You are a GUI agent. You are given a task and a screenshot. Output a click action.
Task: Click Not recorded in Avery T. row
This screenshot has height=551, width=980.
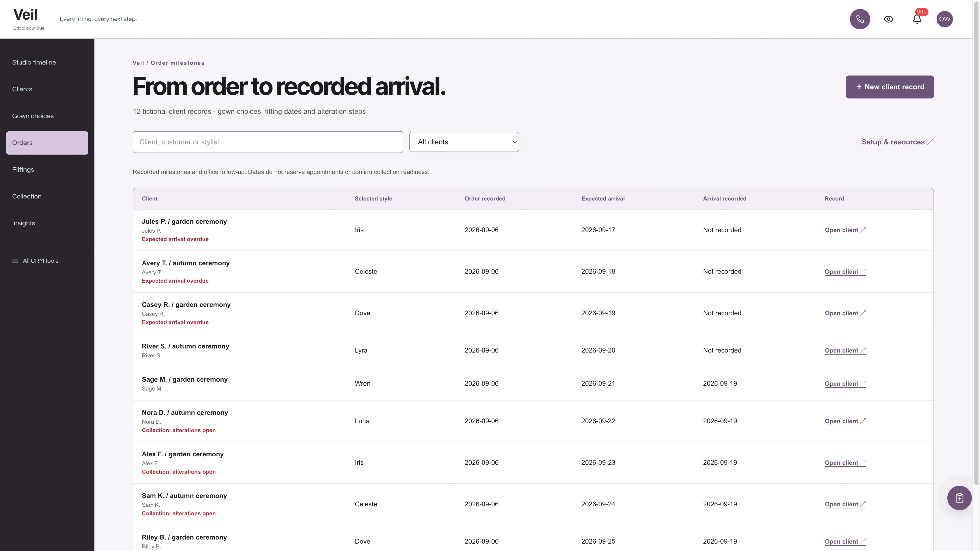coord(722,271)
